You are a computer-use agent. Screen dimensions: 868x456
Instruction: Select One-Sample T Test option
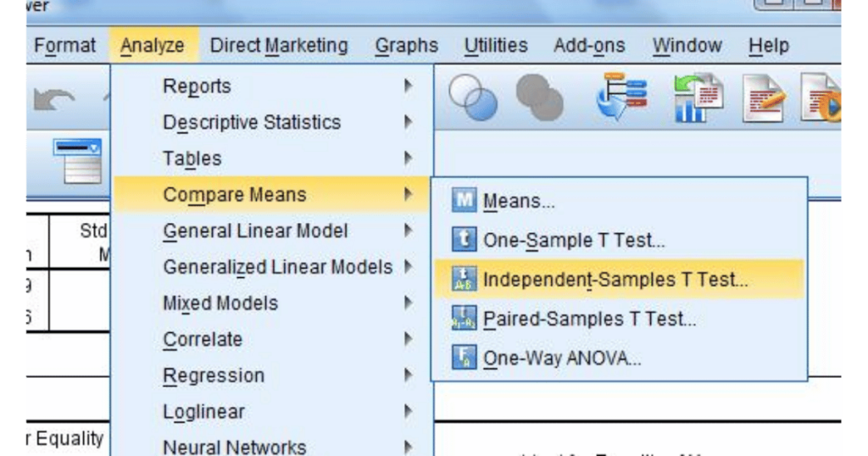tap(574, 241)
